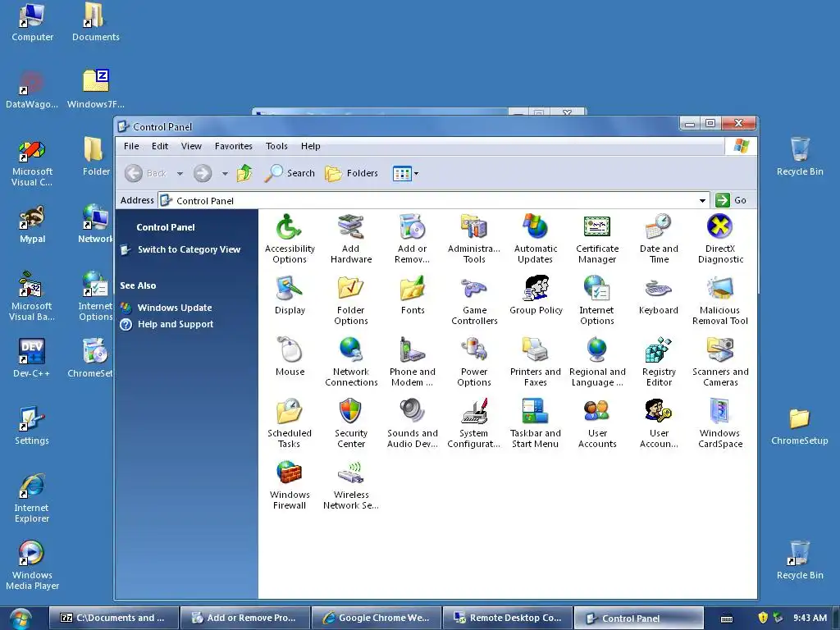
Task: Click Switch to Category View link
Action: click(x=189, y=249)
